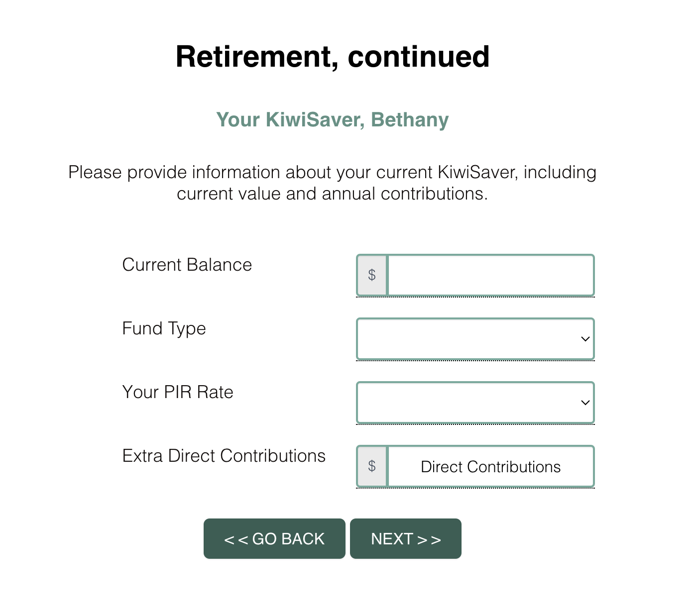
Task: Click the dollar sign beside Current Balance
Action: tap(372, 275)
